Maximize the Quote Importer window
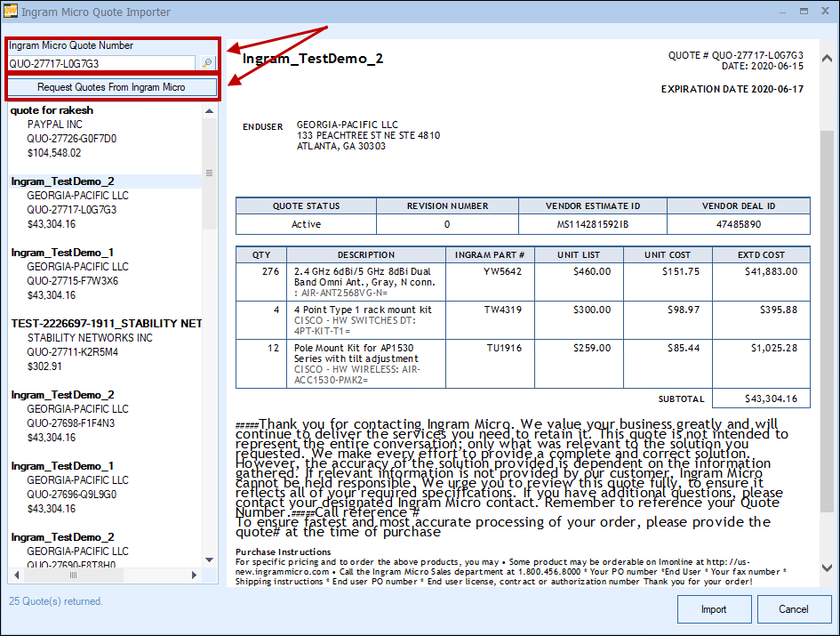This screenshot has width=840, height=636. [804, 11]
